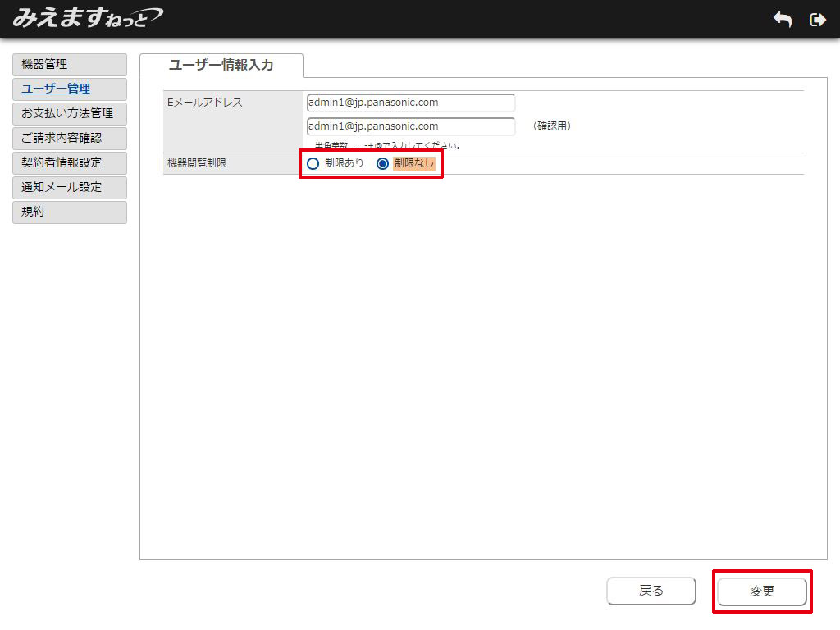The height and width of the screenshot is (630, 840).
Task: Click the (確認用) text beside email field
Action: pos(551,126)
